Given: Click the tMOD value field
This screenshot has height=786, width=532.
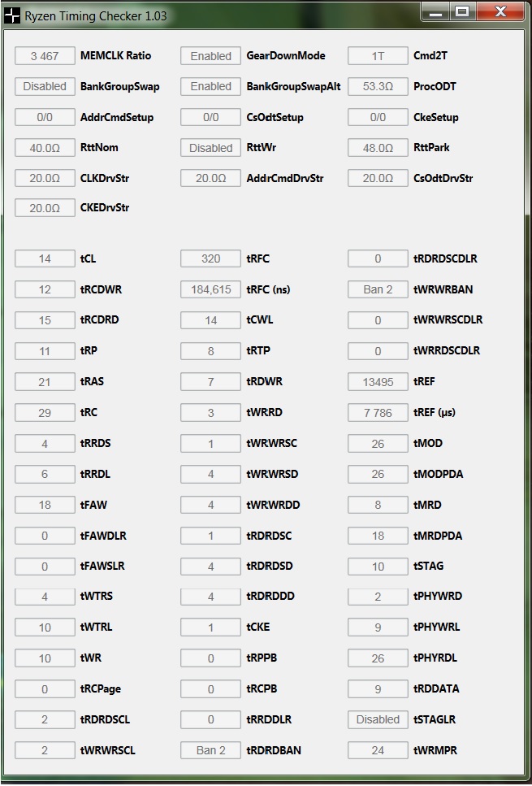Looking at the screenshot, I should pos(378,444).
